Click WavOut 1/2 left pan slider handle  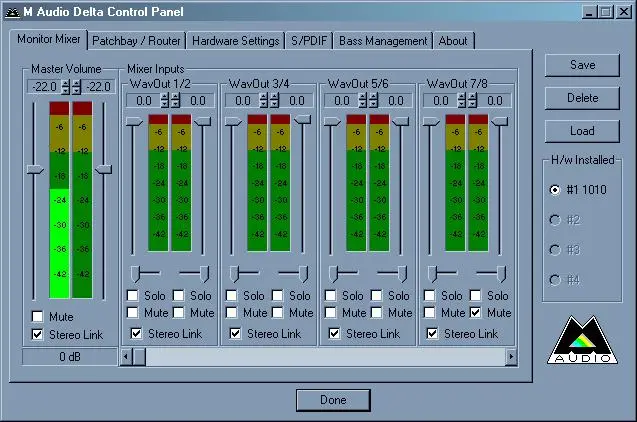[135, 274]
